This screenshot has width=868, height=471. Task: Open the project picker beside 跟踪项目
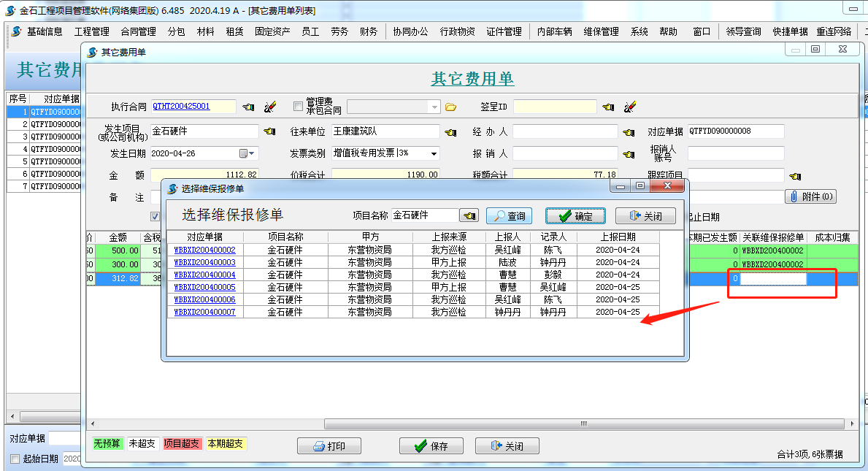(x=795, y=175)
